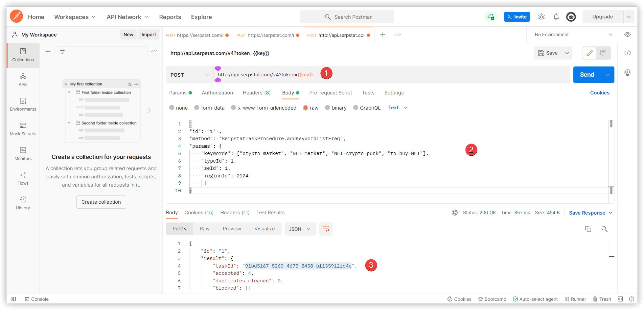The width and height of the screenshot is (644, 310).
Task: Click the pencil edit mode icon
Action: [x=590, y=53]
